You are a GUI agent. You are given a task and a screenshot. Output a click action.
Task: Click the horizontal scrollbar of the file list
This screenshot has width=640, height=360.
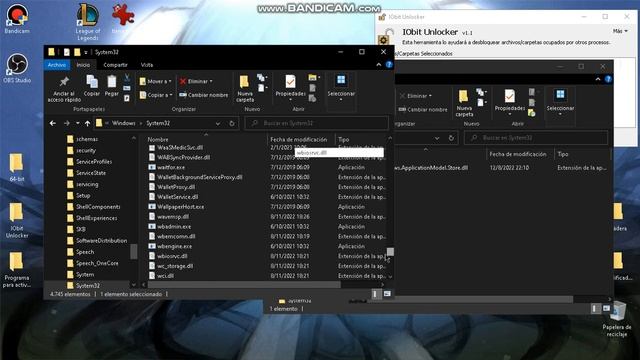244,284
